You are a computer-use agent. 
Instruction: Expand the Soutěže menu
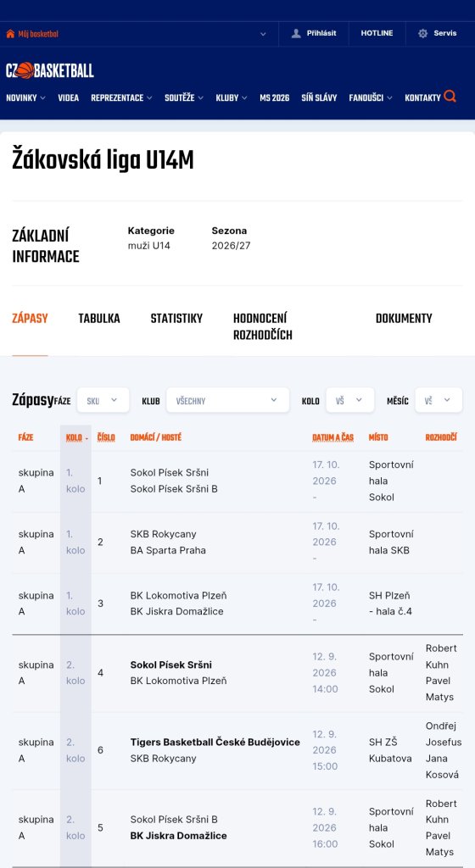[x=184, y=98]
